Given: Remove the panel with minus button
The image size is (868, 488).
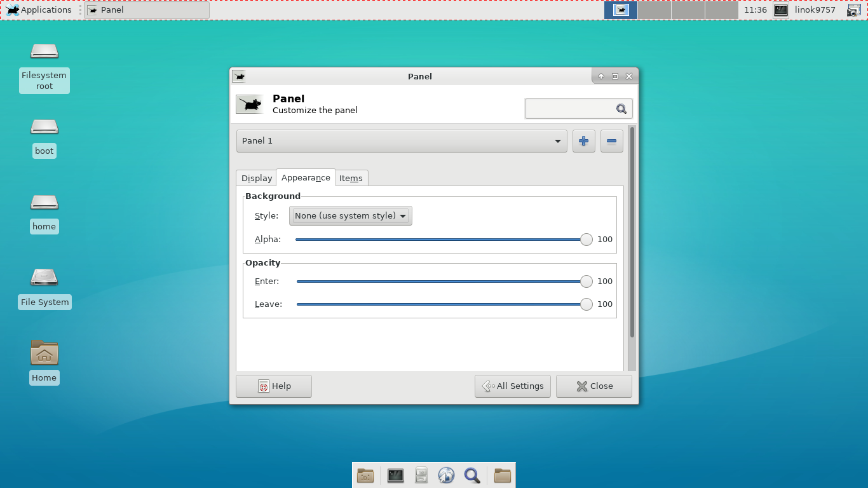Looking at the screenshot, I should pos(612,141).
